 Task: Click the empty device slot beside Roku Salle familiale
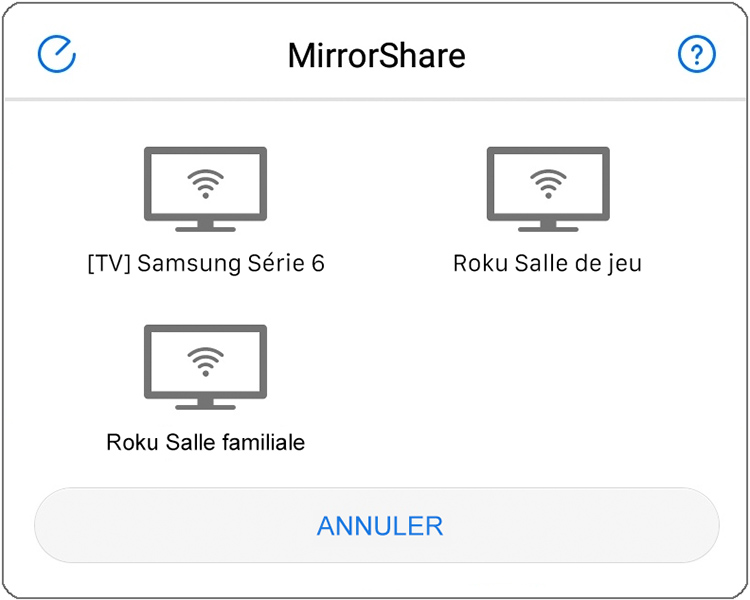[x=548, y=388]
